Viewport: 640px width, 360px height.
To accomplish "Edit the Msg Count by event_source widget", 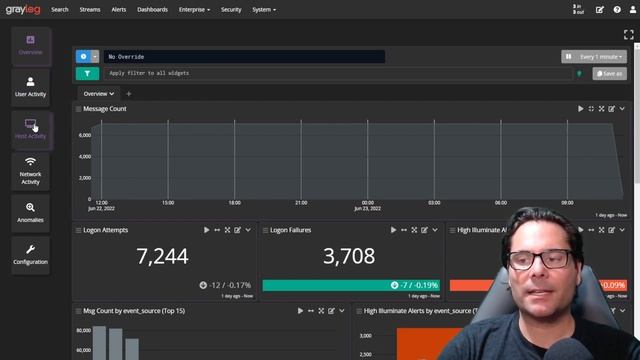I will (331, 311).
